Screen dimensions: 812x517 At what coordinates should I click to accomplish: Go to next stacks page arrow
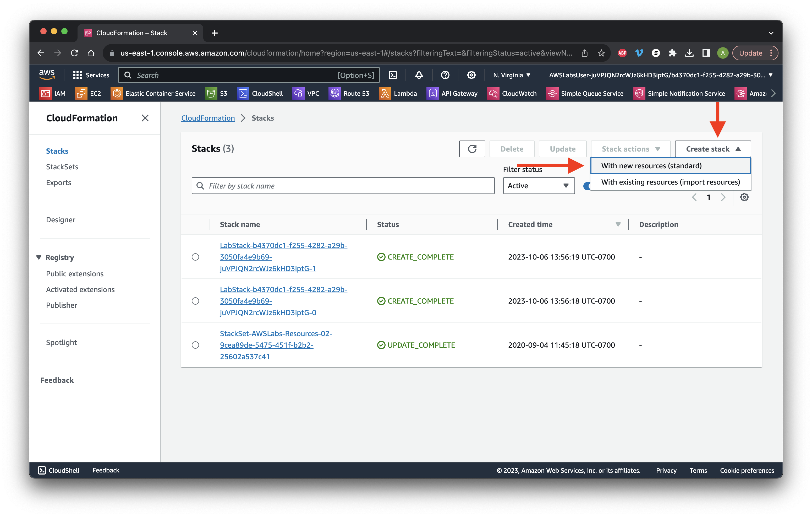723,197
